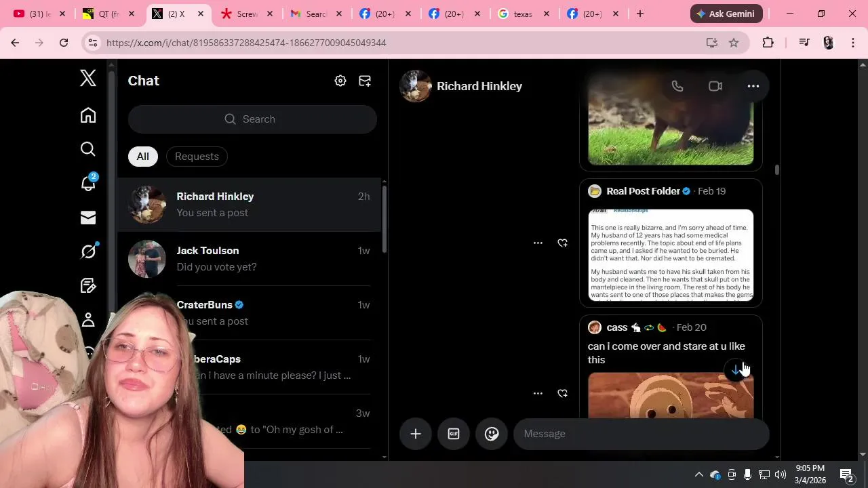Select the All filter tab

coord(143,157)
